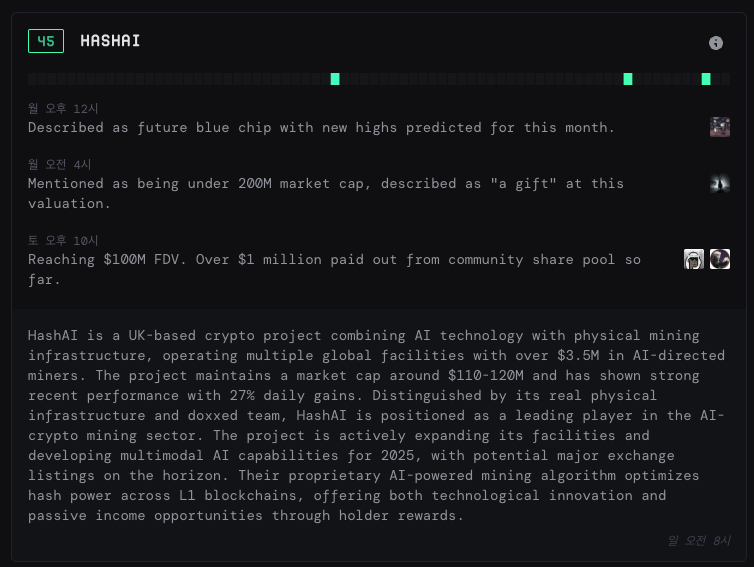Click the green 45 score badge
Image resolution: width=754 pixels, height=567 pixels.
pyautogui.click(x=46, y=41)
